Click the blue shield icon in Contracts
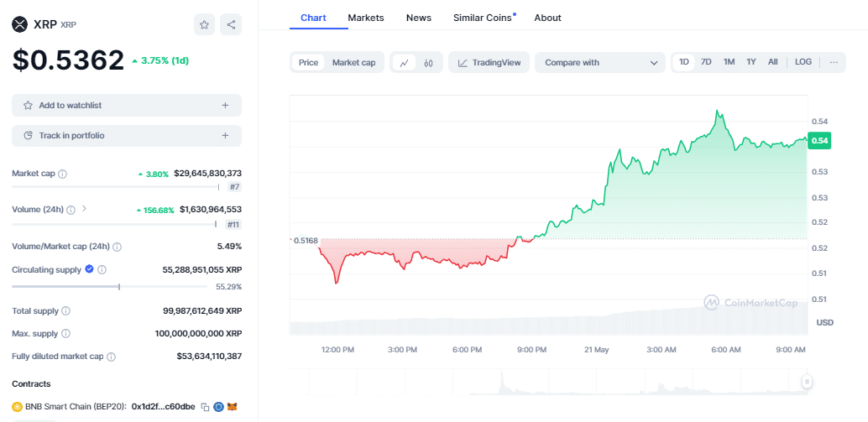 tap(219, 407)
